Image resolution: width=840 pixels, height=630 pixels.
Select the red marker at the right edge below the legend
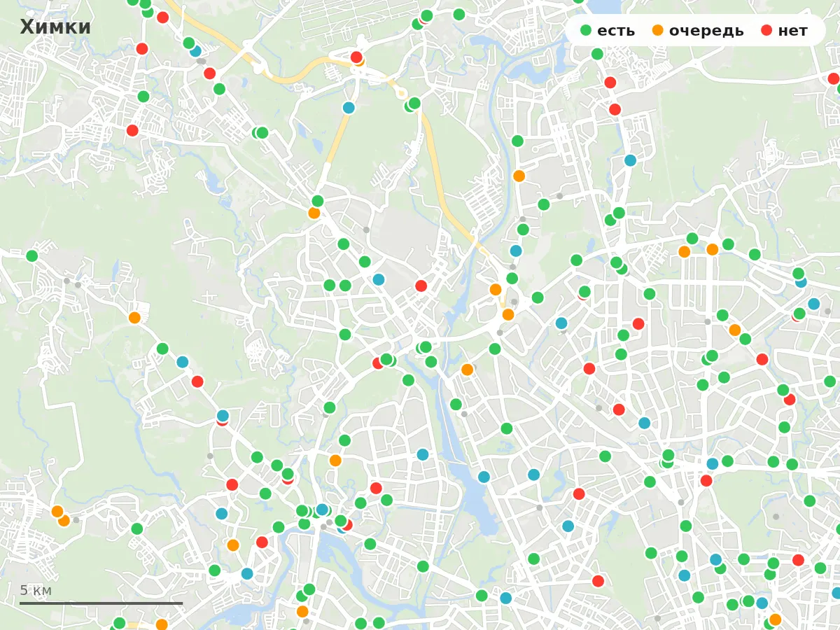(833, 78)
